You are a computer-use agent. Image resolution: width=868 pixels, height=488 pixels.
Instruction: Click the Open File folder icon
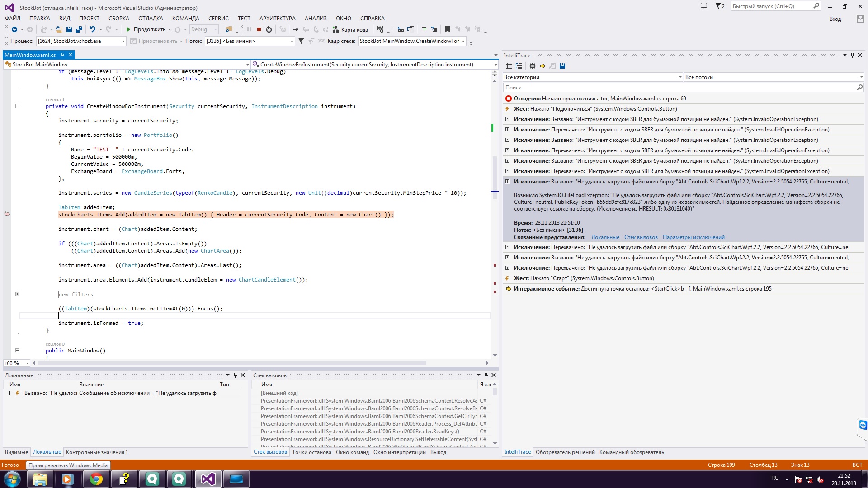[59, 29]
